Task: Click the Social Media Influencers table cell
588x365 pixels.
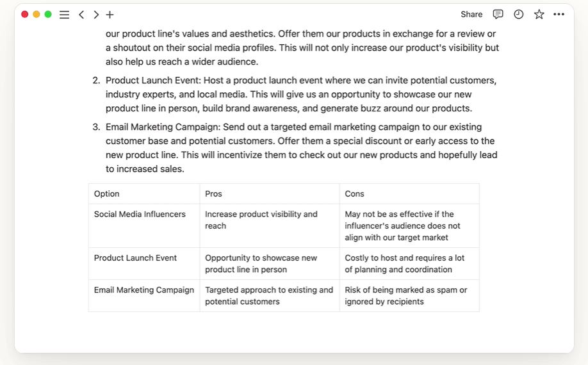Action: click(x=144, y=225)
